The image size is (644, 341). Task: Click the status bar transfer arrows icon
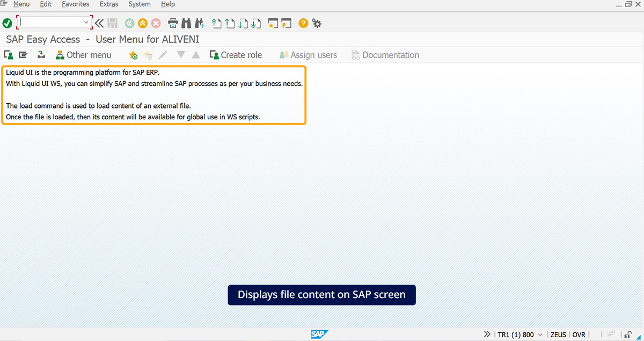[611, 334]
